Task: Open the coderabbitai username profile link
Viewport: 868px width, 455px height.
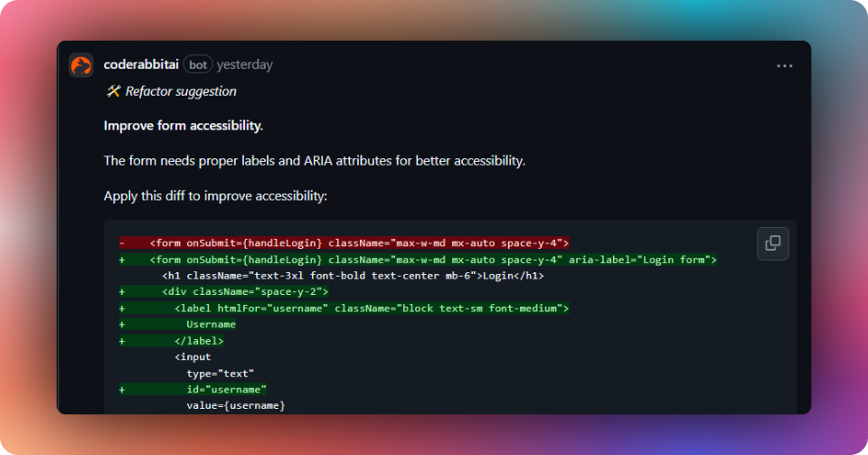Action: [x=141, y=65]
